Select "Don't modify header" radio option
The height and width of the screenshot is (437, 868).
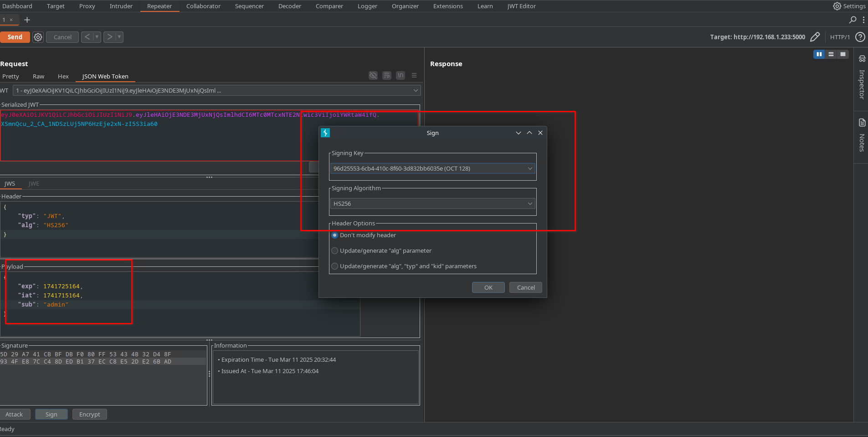[x=335, y=235]
